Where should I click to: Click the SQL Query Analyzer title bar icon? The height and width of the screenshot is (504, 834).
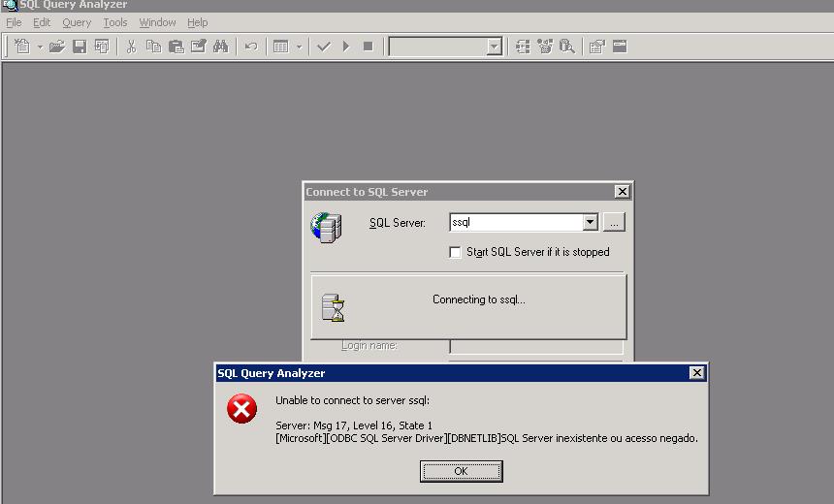[x=10, y=5]
